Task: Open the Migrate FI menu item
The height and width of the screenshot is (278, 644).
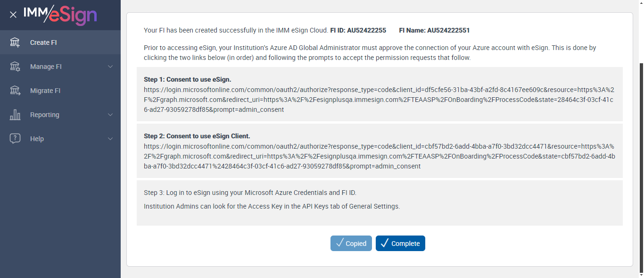Action: click(45, 91)
